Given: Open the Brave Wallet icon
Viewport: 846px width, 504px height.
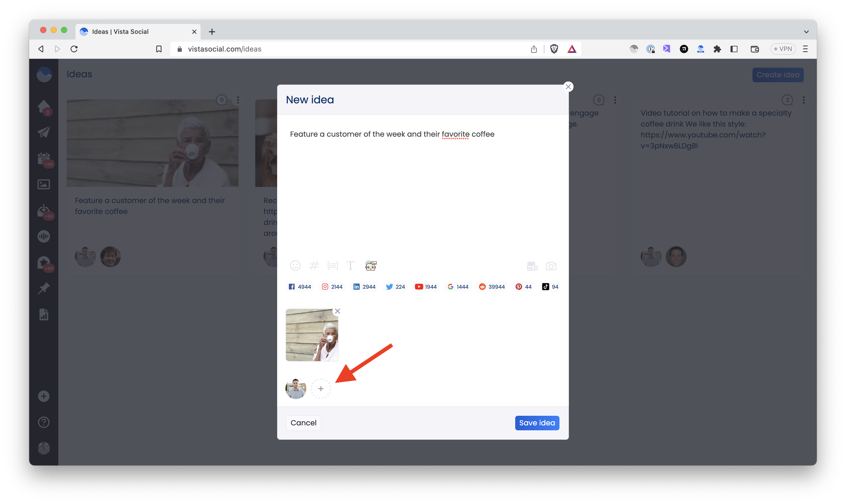Looking at the screenshot, I should 755,49.
